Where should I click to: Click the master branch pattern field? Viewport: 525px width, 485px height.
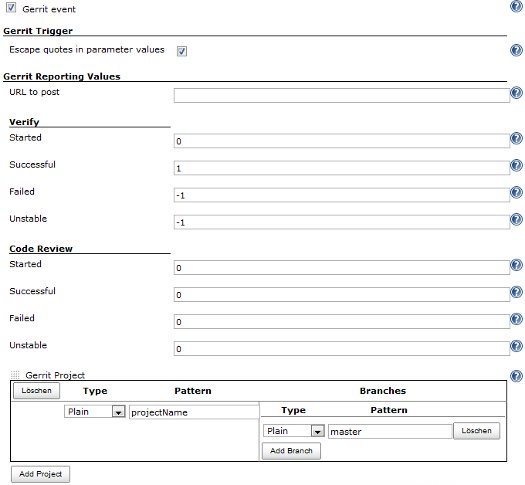[390, 431]
